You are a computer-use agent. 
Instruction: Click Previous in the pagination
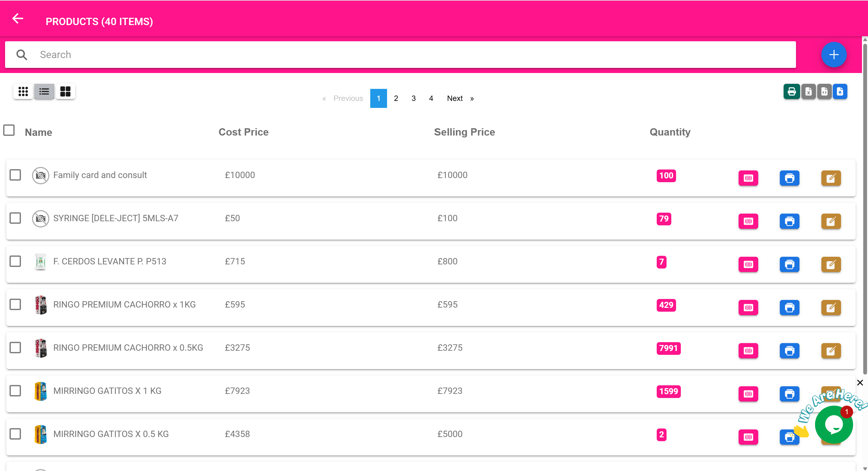(343, 98)
